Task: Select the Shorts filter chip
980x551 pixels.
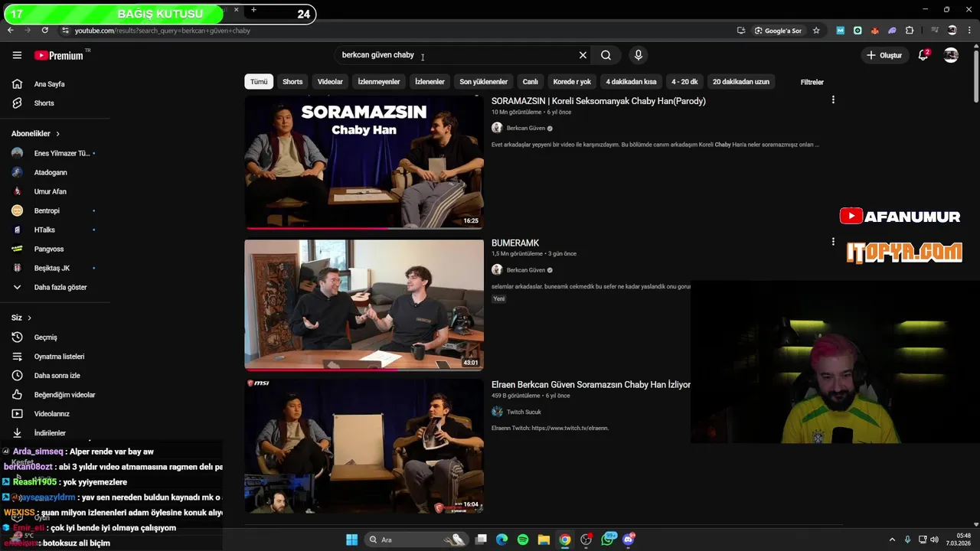Action: tap(292, 82)
